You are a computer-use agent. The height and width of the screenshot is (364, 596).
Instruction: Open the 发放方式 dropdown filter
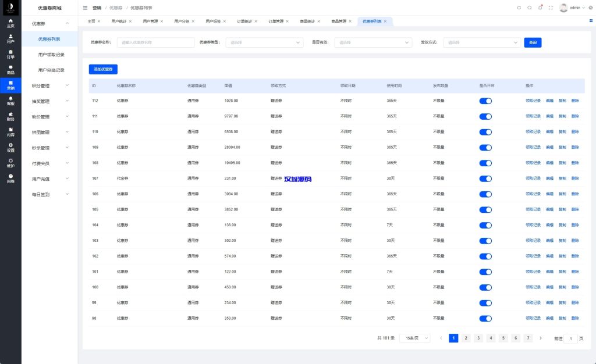483,42
